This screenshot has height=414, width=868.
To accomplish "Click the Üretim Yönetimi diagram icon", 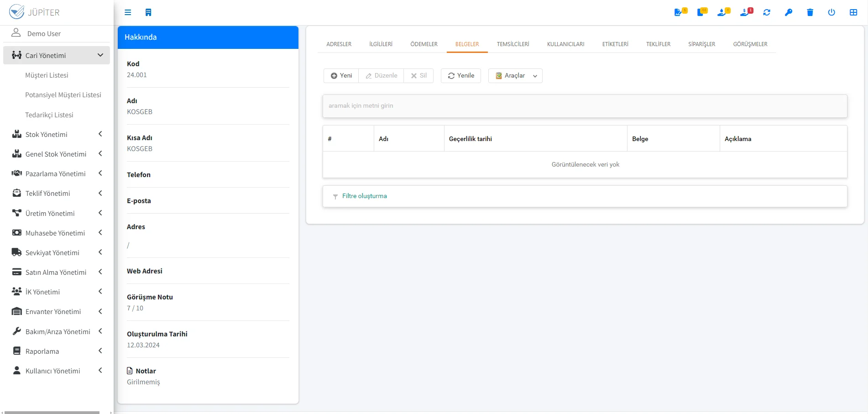I will click(17, 213).
